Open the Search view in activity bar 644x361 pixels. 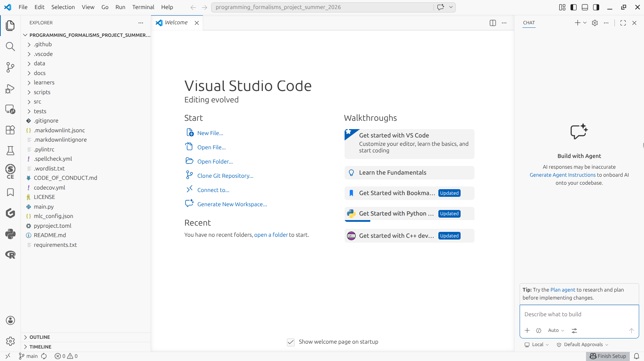click(10, 47)
